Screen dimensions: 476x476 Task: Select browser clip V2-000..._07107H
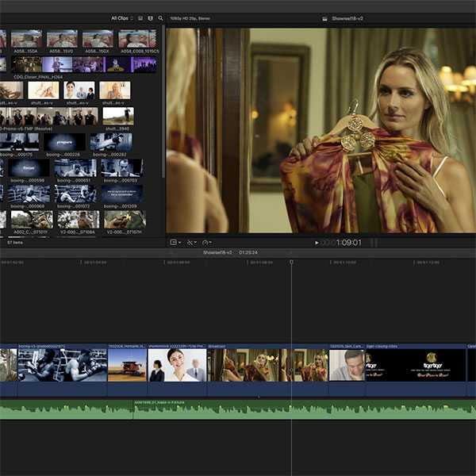(125, 220)
